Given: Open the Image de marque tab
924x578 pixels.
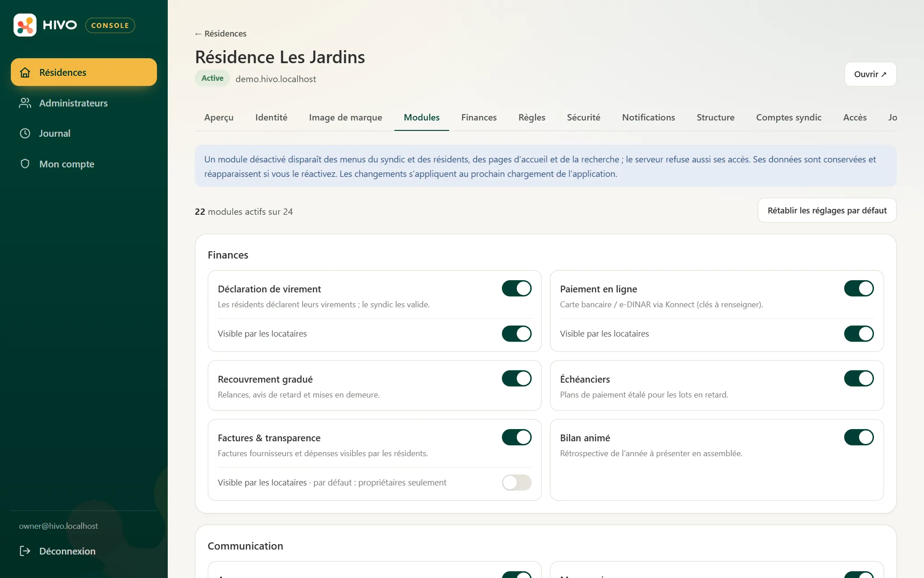Looking at the screenshot, I should 345,117.
